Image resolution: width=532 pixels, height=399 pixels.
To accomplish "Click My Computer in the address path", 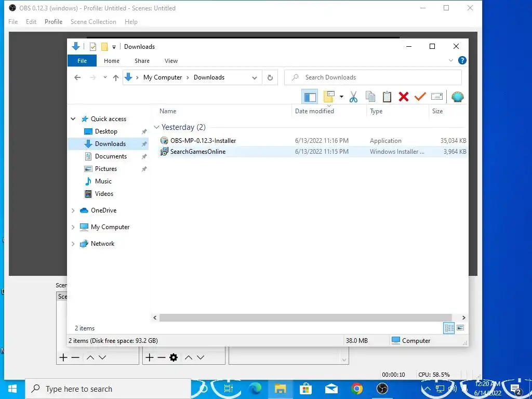I will tap(163, 77).
